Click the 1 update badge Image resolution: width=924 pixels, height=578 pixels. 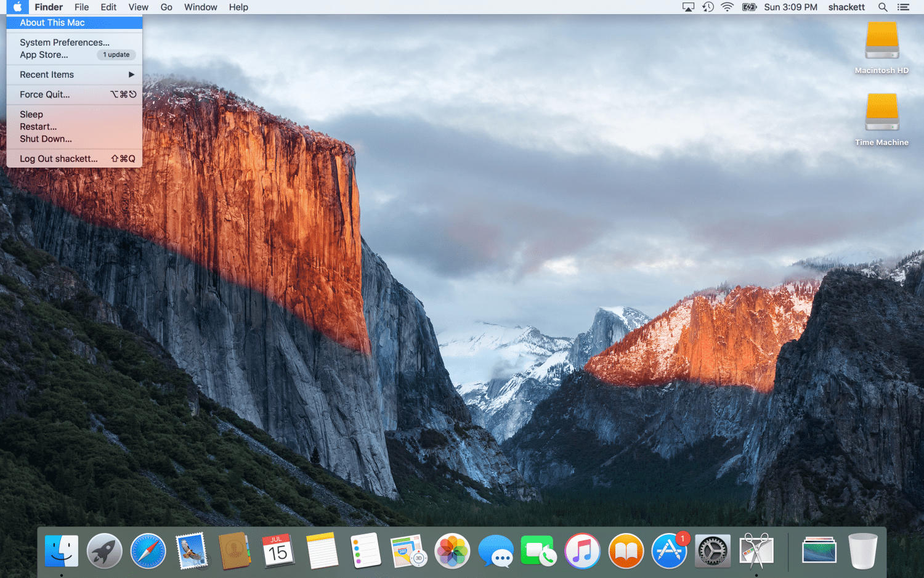(x=116, y=55)
